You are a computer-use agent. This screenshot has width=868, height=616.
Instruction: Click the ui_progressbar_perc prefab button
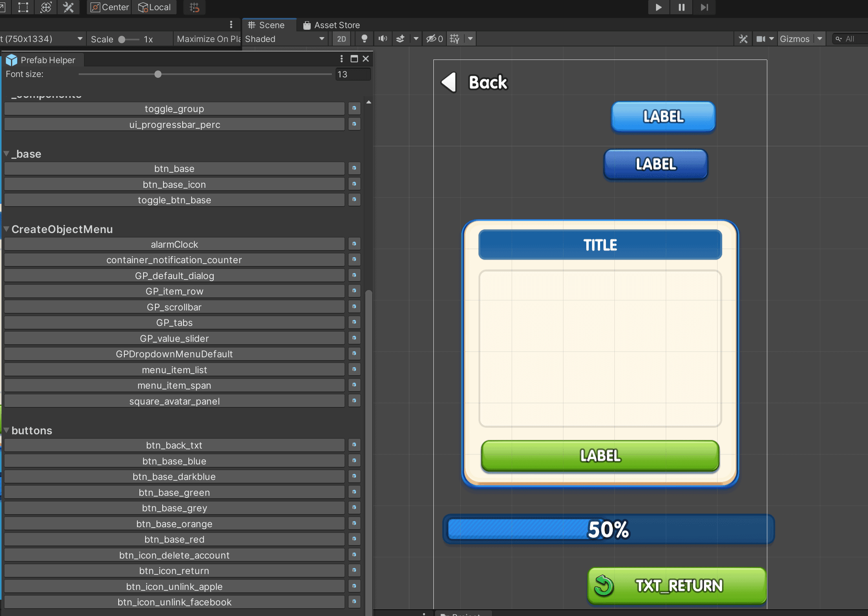tap(174, 125)
